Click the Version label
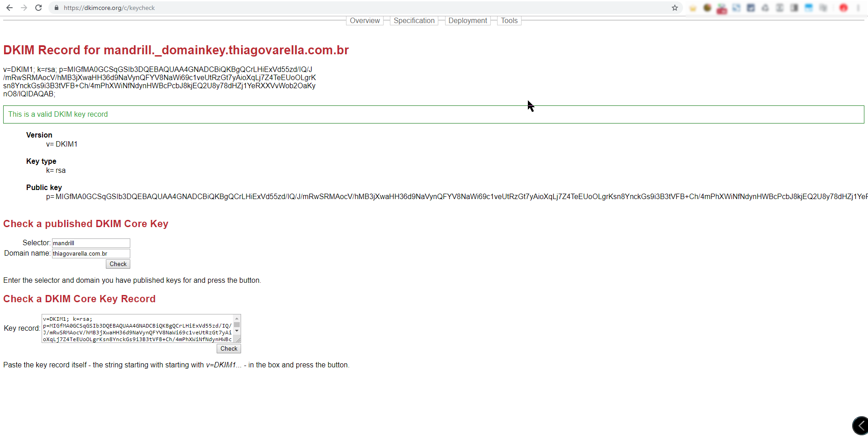The image size is (868, 447). pos(39,135)
